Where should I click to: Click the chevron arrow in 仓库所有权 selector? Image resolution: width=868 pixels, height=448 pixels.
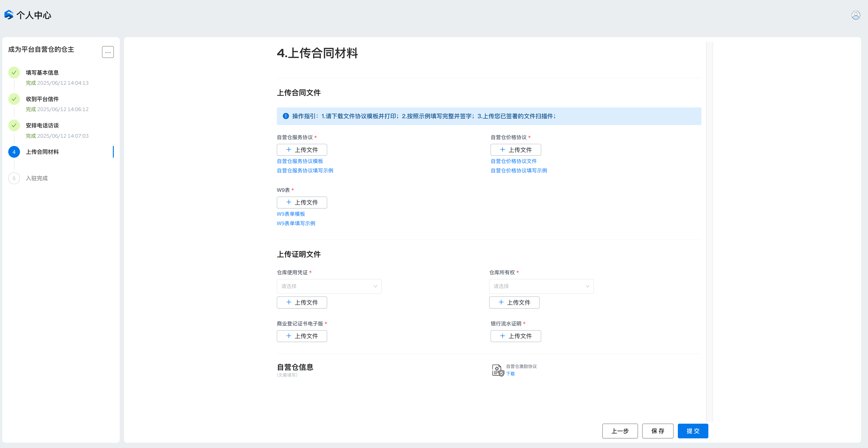[587, 286]
